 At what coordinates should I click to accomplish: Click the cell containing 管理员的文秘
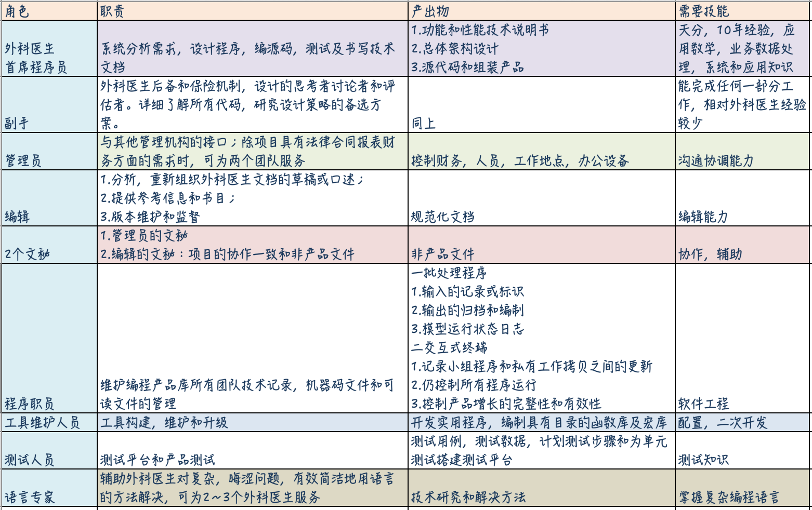click(x=253, y=245)
